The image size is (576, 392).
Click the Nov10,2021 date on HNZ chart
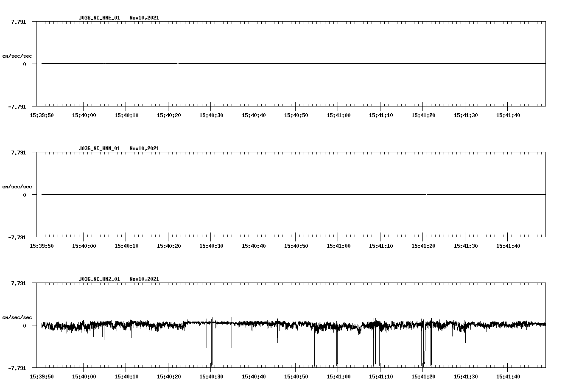(144, 279)
